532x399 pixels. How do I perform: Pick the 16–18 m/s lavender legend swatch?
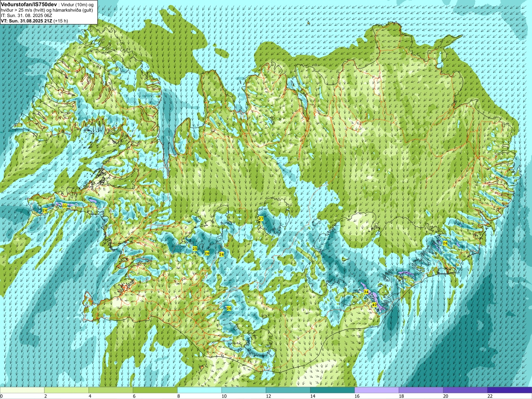pos(377,390)
